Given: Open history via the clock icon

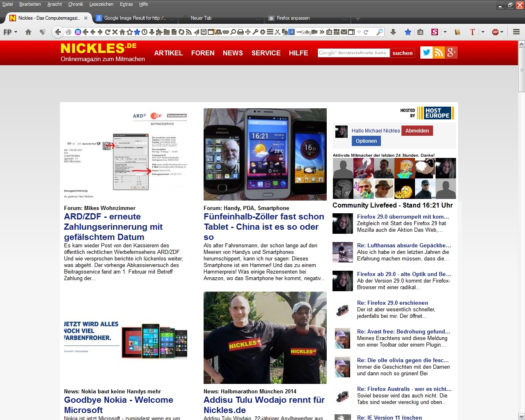Looking at the screenshot, I should 144,32.
